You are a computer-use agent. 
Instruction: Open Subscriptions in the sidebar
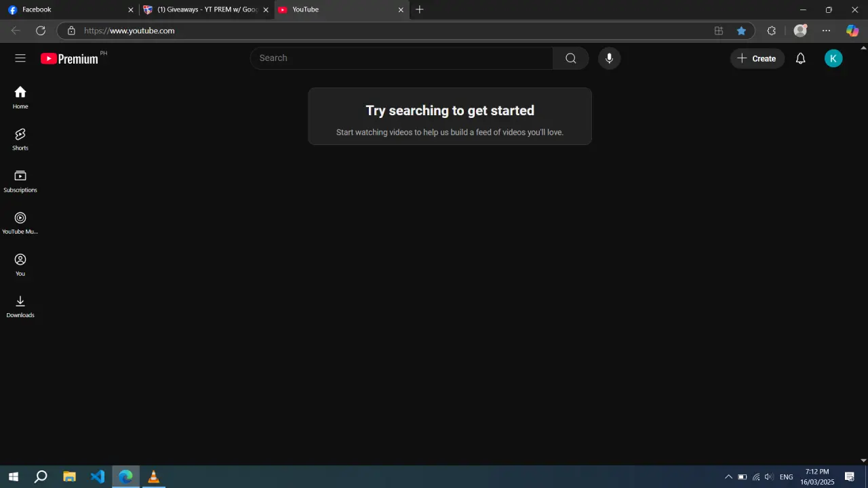[20, 182]
